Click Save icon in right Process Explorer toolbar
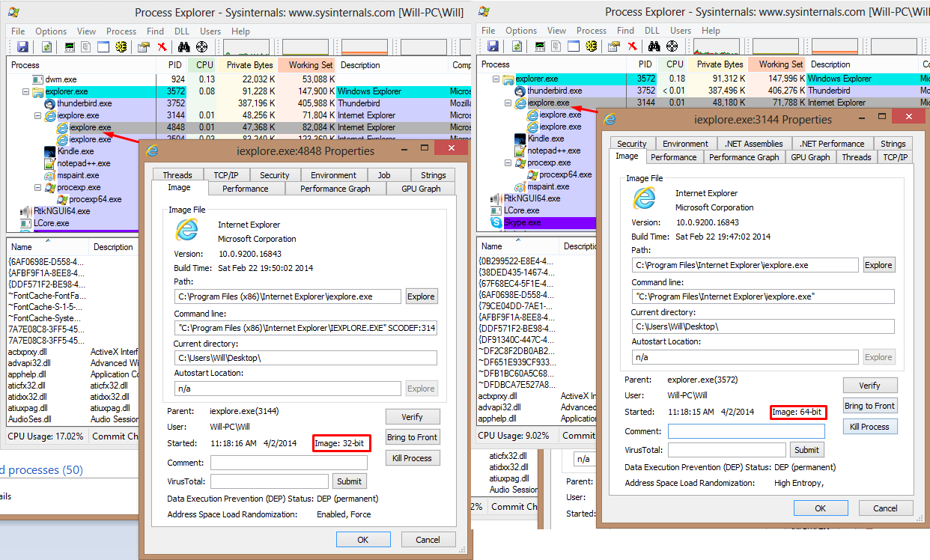 point(493,46)
